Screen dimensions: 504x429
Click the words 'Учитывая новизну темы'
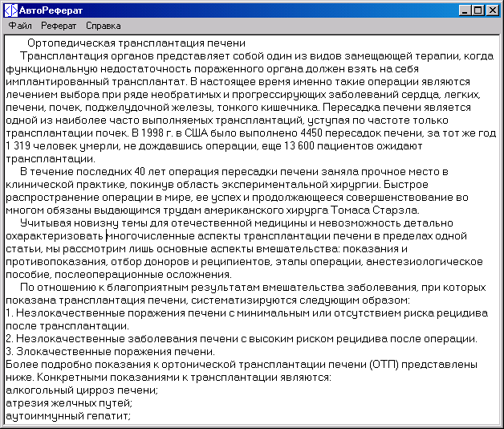coord(85,223)
